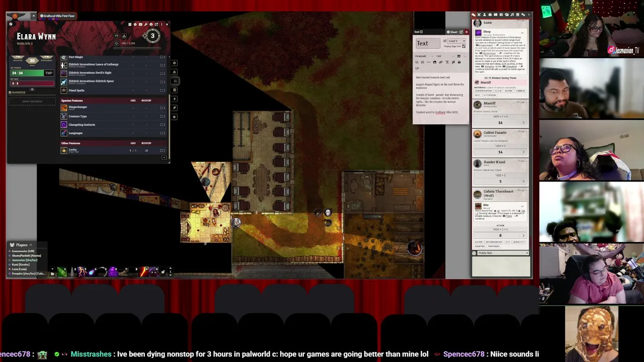Click the long rest icon on sheet
This screenshot has height=362, width=644.
[x=124, y=36]
